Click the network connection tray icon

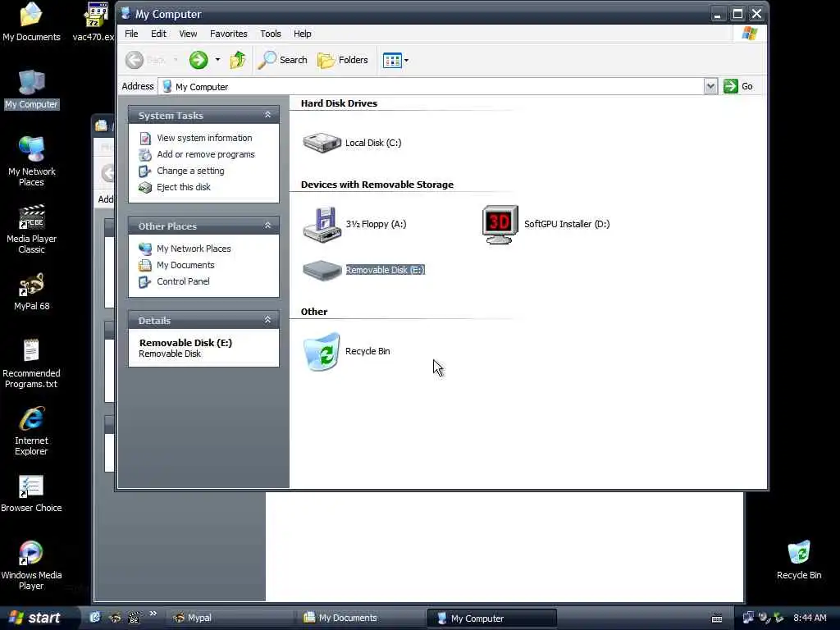(x=748, y=618)
